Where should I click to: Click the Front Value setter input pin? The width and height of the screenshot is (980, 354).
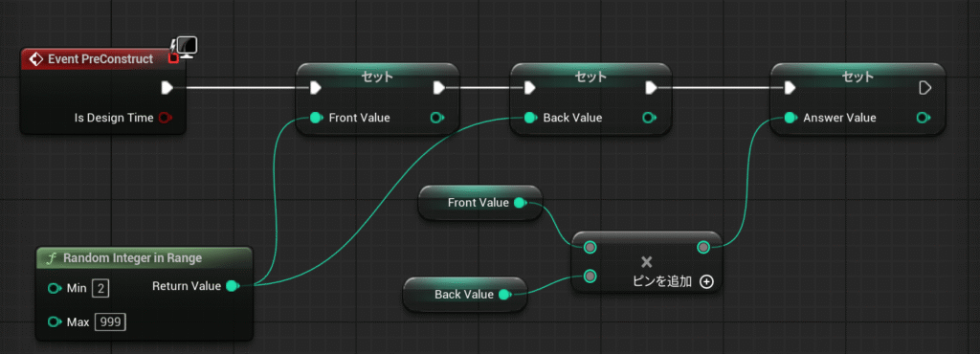pos(316,118)
